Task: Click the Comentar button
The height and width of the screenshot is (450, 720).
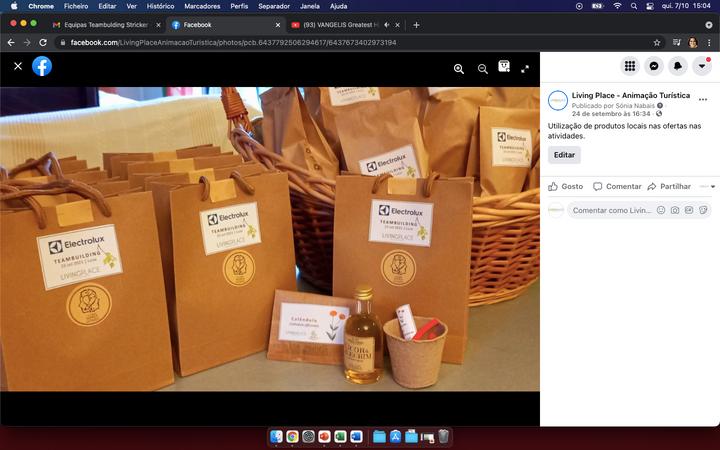Action: point(617,186)
